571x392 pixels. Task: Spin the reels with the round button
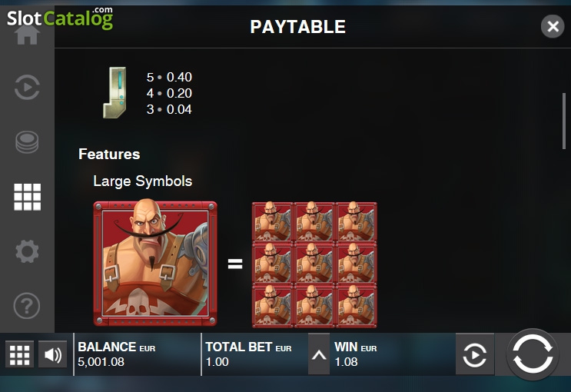click(x=533, y=354)
